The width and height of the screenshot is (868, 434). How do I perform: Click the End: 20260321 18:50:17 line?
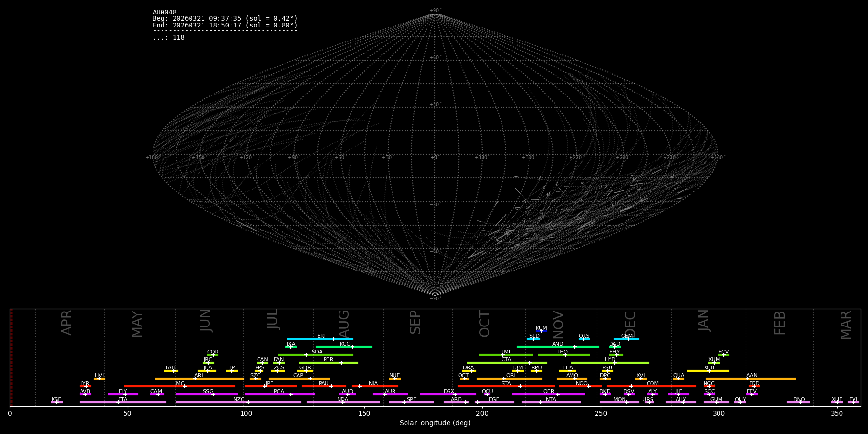click(225, 26)
